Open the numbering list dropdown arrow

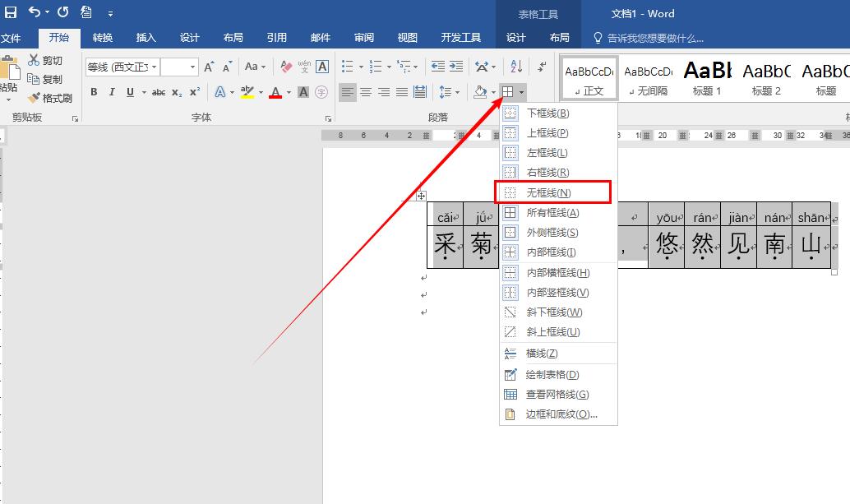(389, 67)
